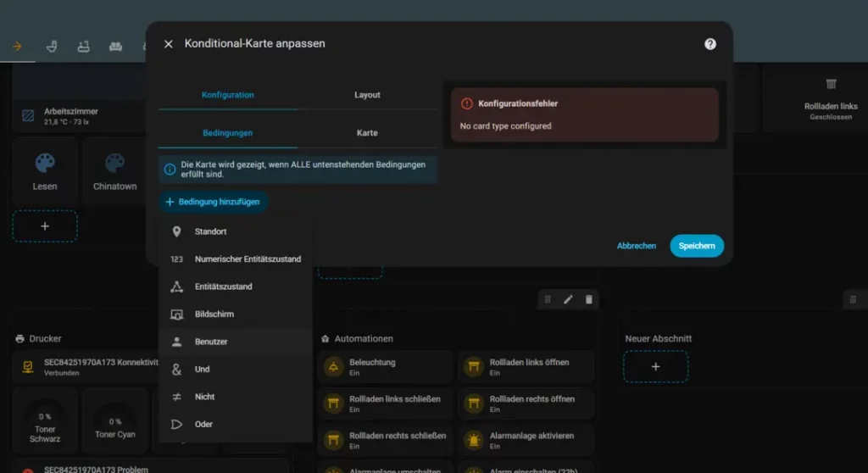The image size is (868, 473).
Task: Click Neuer Abschnitt heading
Action: 658,338
